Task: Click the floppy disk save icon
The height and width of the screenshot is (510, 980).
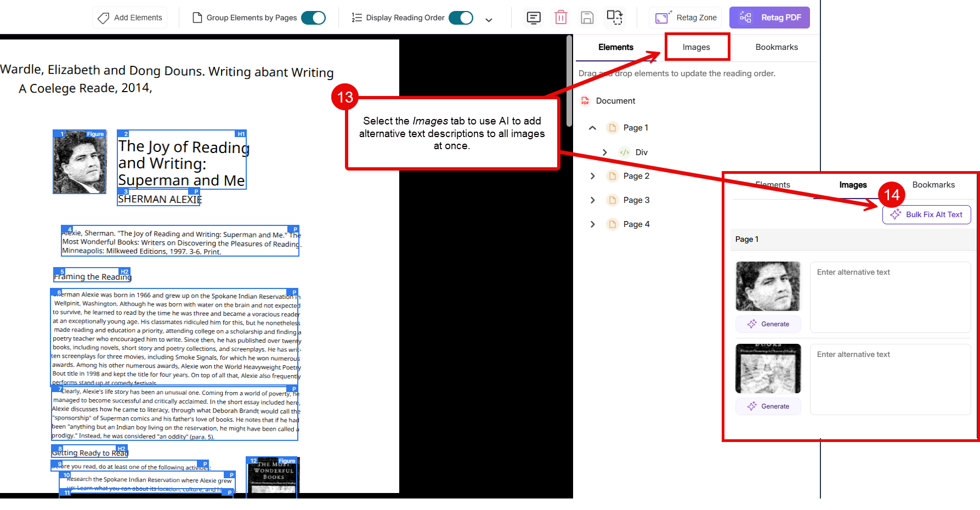Action: click(x=587, y=18)
